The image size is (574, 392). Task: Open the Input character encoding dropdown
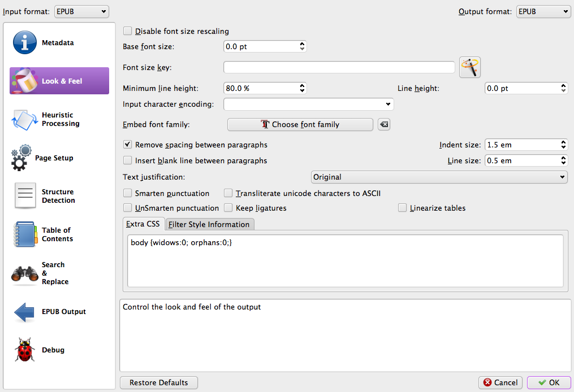click(309, 104)
